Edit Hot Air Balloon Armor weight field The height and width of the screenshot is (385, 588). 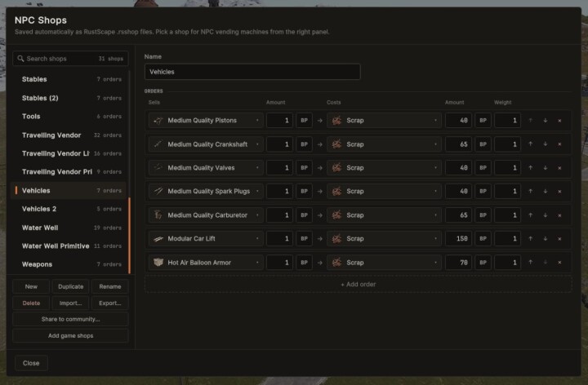[x=507, y=263]
